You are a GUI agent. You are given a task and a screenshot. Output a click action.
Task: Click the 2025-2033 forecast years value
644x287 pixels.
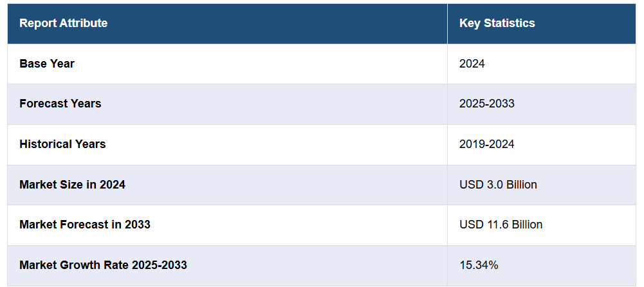click(486, 104)
